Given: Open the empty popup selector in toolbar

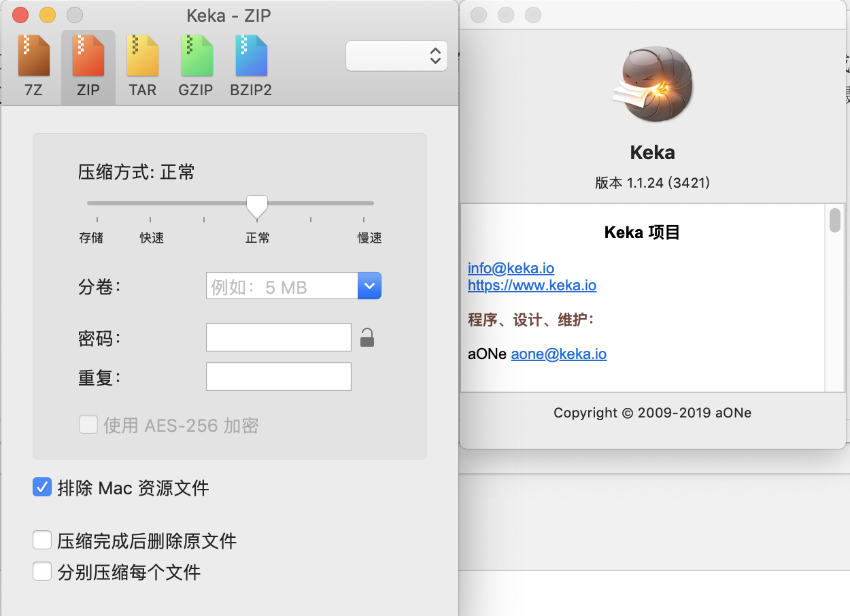Looking at the screenshot, I should (x=396, y=56).
